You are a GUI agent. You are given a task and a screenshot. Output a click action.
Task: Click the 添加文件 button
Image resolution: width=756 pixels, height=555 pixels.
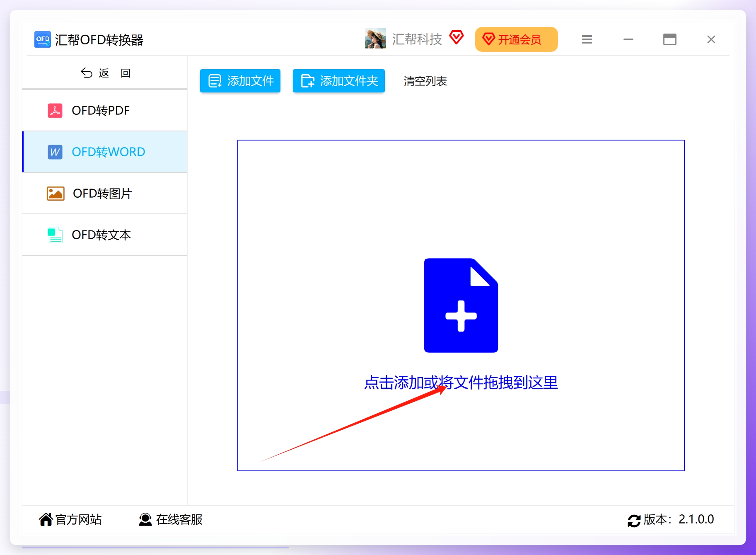pos(240,81)
